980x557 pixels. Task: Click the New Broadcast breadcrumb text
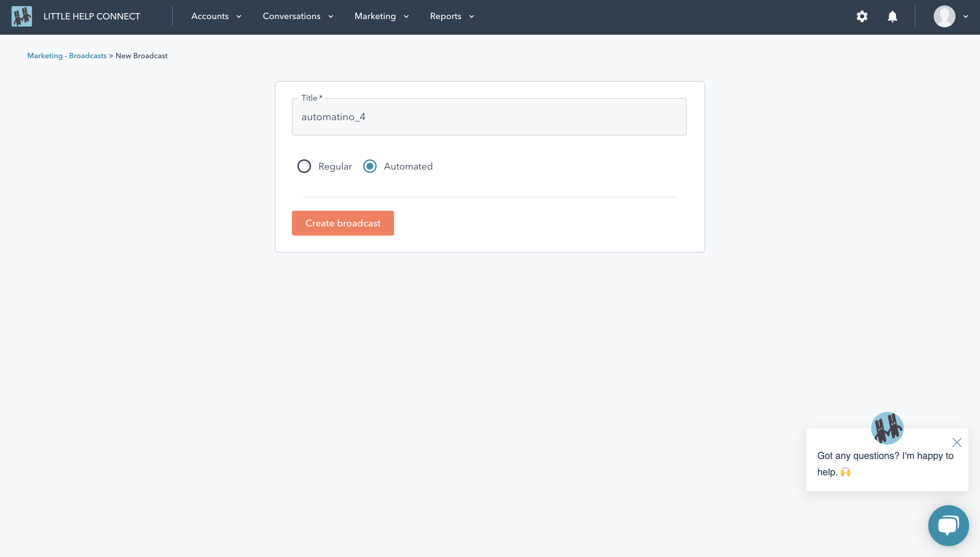(142, 56)
